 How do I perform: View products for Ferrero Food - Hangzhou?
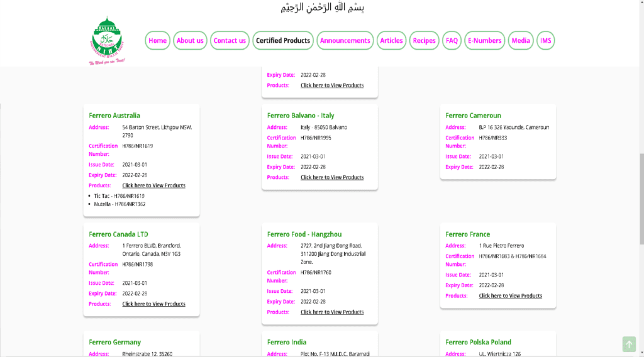tap(332, 312)
